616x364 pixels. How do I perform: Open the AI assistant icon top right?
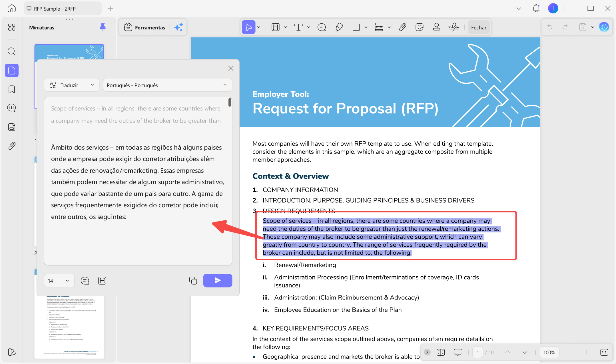604,27
